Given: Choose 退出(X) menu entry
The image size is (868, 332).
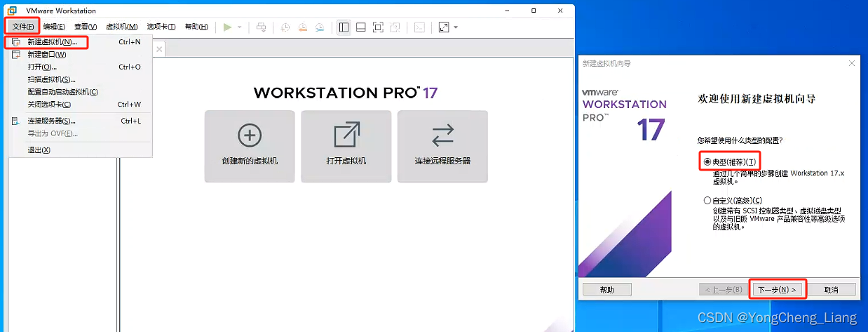Looking at the screenshot, I should pyautogui.click(x=79, y=150).
